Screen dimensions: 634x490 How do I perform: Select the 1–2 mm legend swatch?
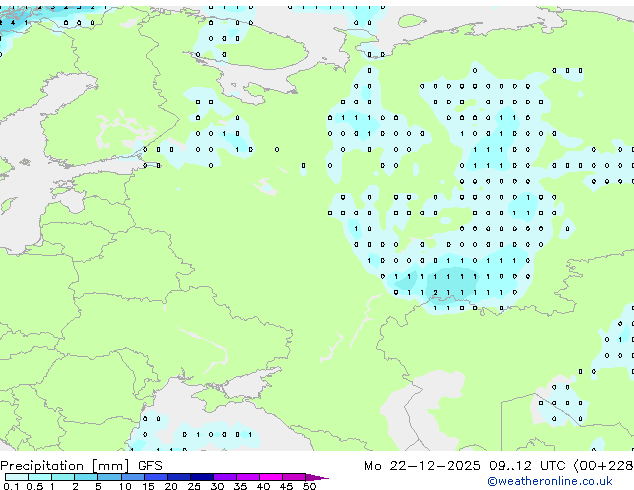pyautogui.click(x=63, y=477)
